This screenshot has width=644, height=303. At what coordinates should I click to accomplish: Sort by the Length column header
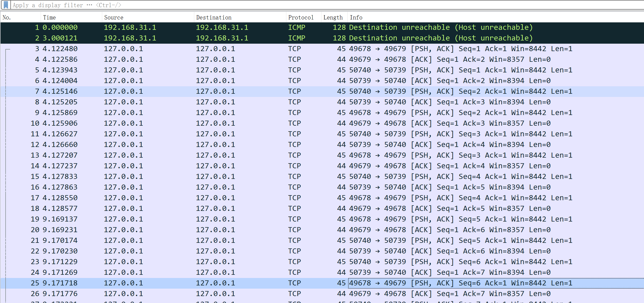coord(334,17)
